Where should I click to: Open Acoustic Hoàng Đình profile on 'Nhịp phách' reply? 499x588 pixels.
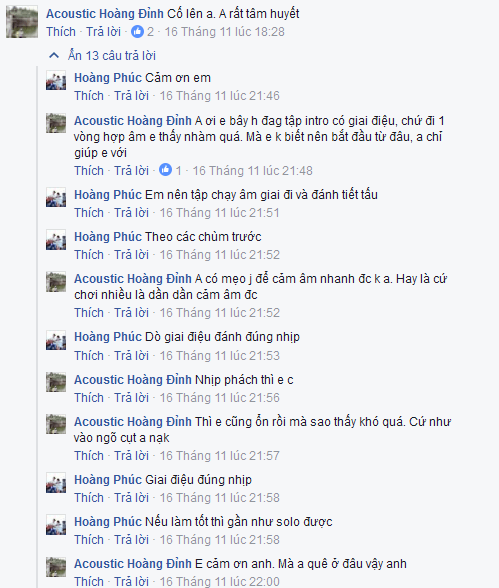point(133,380)
